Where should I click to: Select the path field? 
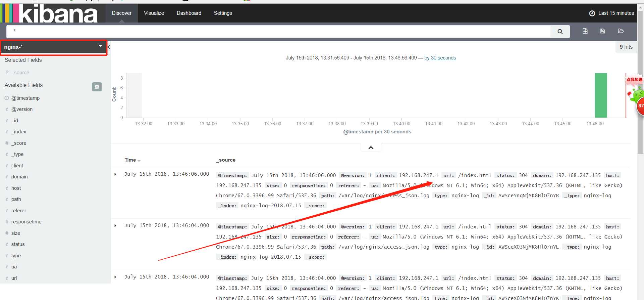pyautogui.click(x=16, y=199)
